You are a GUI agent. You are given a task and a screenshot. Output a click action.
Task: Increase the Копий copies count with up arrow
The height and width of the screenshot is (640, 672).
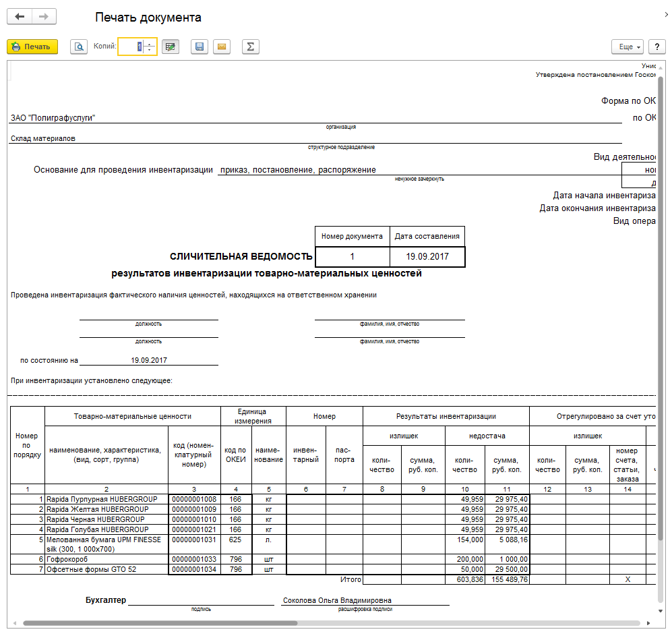coord(150,43)
